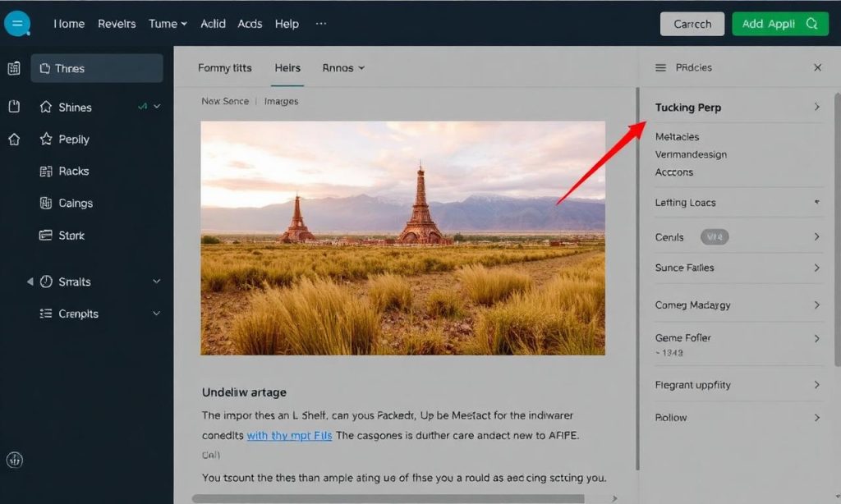Click the hamburger icon in Pridcies panel header
Screen dimensions: 841x504
tap(660, 67)
